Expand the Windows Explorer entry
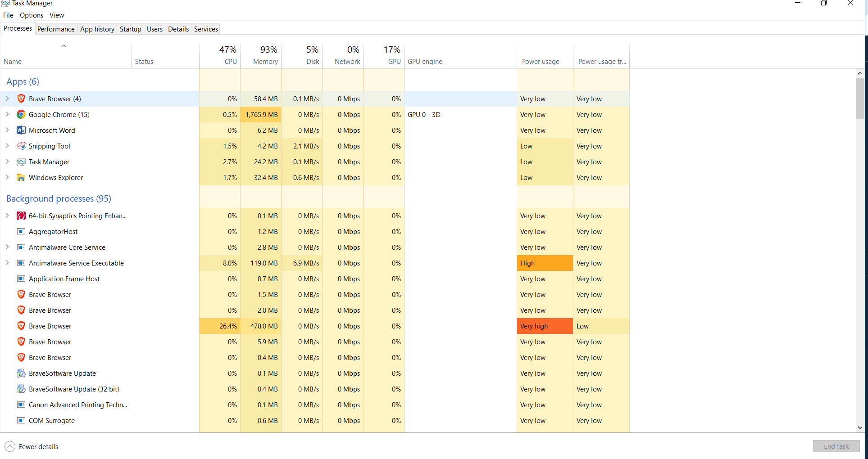The width and height of the screenshot is (868, 459). (7, 177)
